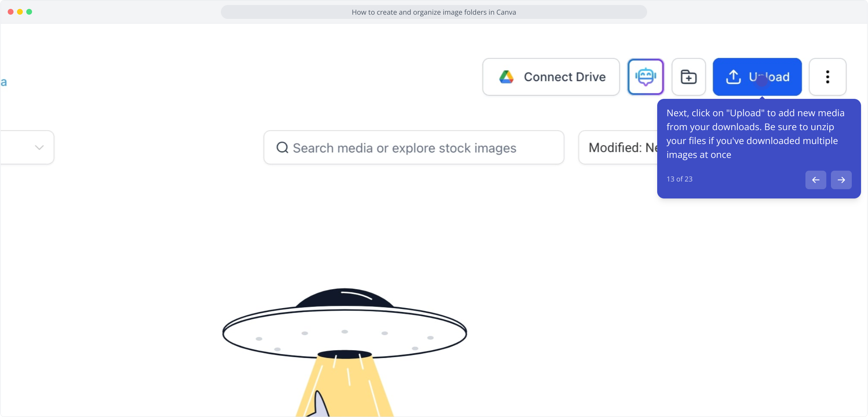Click the "13 of 23" step counter
This screenshot has width=868, height=417.
[679, 179]
